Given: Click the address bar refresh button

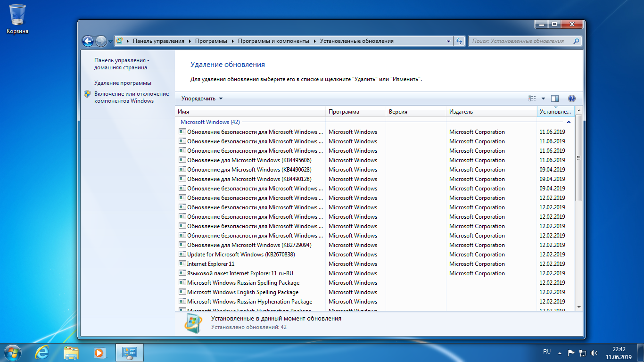Looking at the screenshot, I should tap(459, 41).
